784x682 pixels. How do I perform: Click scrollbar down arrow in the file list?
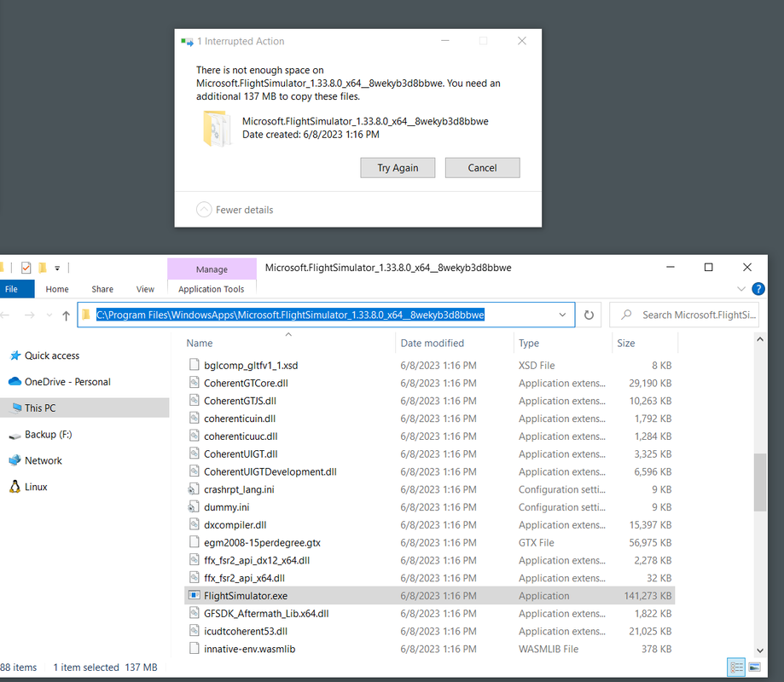click(x=760, y=650)
